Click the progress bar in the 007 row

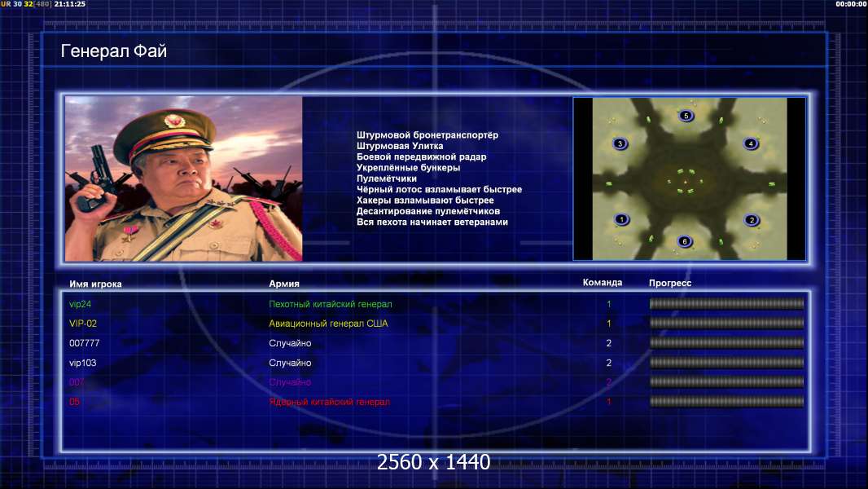point(726,382)
